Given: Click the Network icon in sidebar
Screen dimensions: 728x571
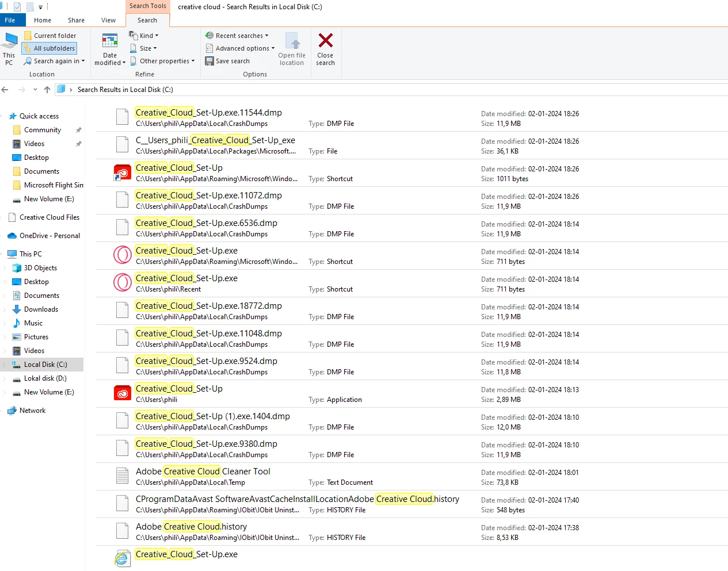Looking at the screenshot, I should [x=12, y=411].
